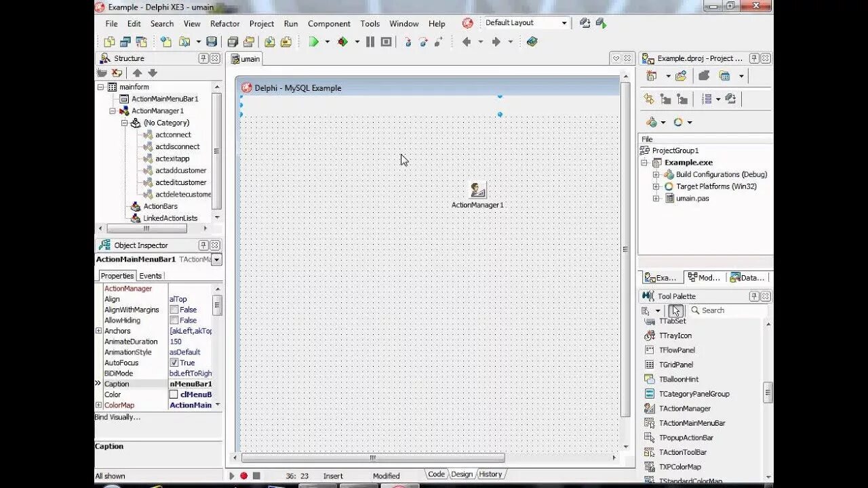Click the form designer horizontal scrollbar thumb
868x488 pixels.
pos(373,458)
